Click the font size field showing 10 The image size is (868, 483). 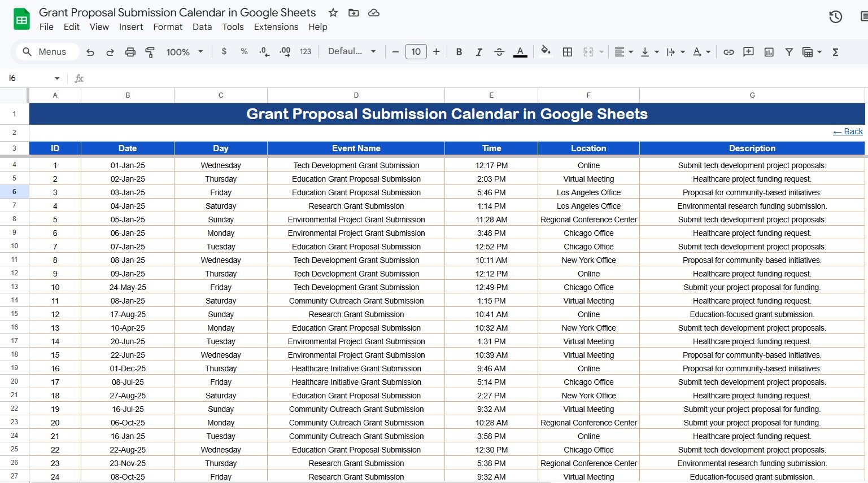416,52
